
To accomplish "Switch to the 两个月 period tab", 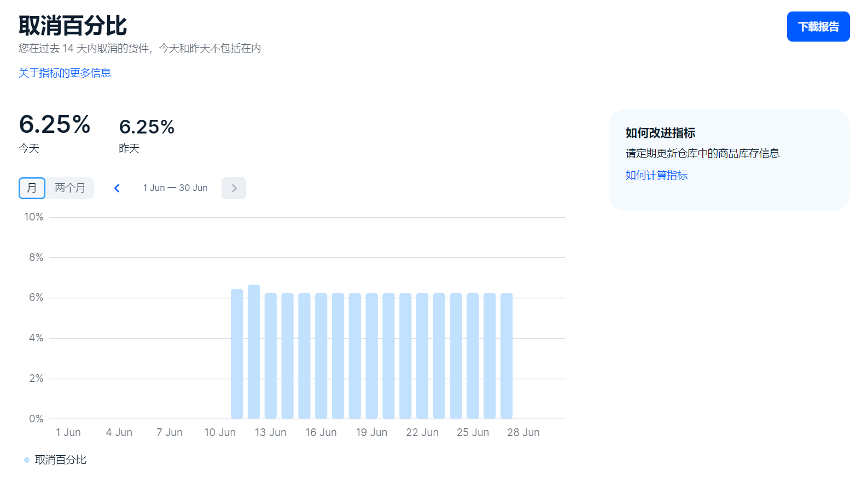I will pos(70,188).
